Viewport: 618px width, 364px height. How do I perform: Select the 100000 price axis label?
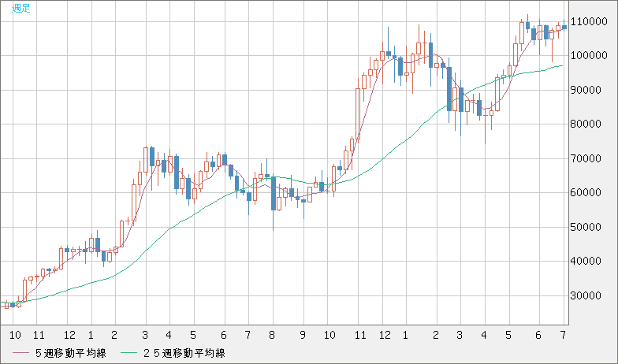(590, 55)
